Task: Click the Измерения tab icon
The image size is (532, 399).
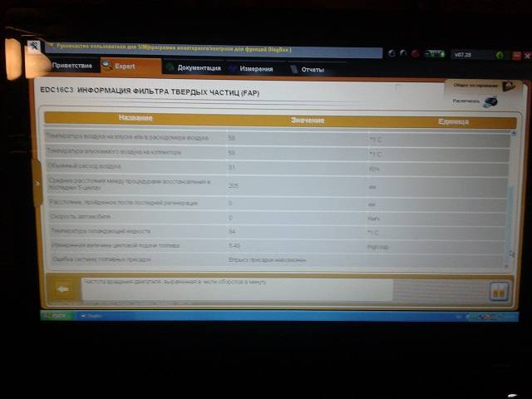Action: tap(236, 68)
